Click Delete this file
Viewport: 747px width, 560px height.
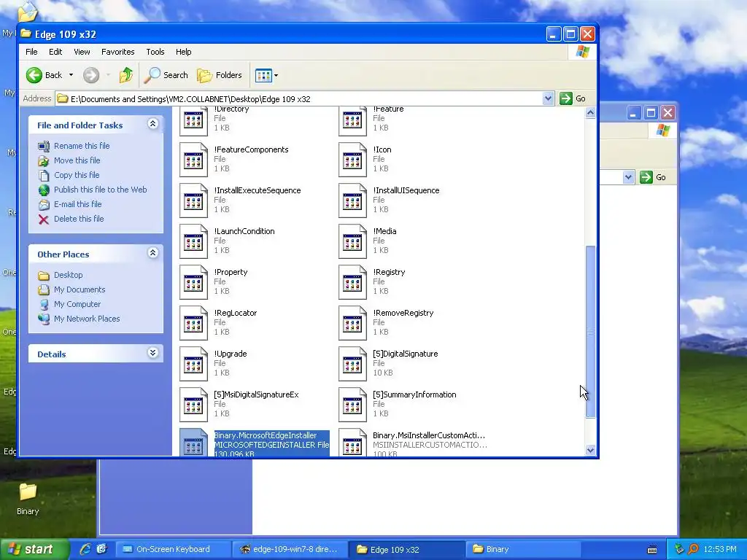(x=79, y=219)
